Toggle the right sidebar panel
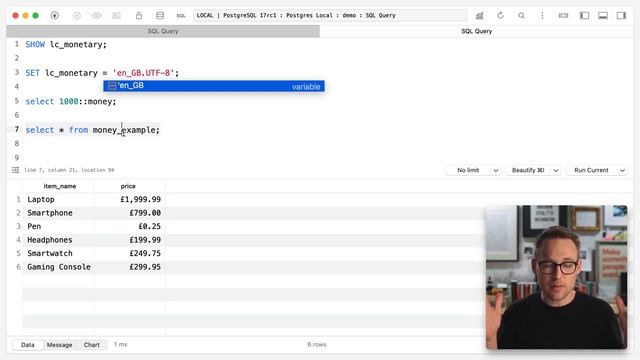Screen dimensions: 640x360 (x=621, y=16)
